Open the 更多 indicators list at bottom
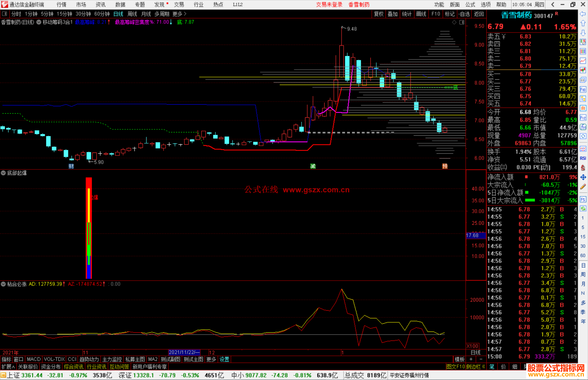The image size is (588, 380). point(211,359)
